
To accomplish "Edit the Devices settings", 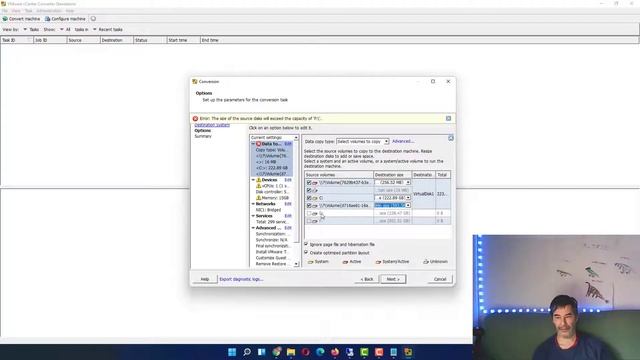I will pyautogui.click(x=288, y=180).
